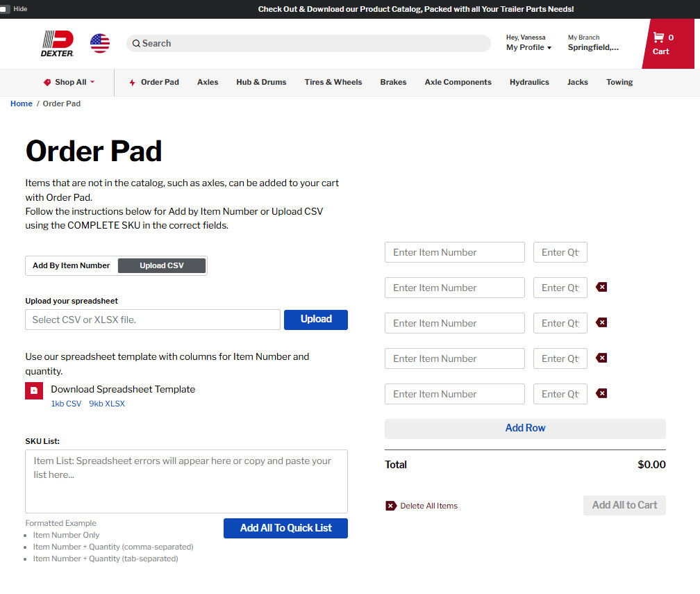Viewport: 700px width, 594px height.
Task: Delete the fifth item row
Action: coord(601,393)
